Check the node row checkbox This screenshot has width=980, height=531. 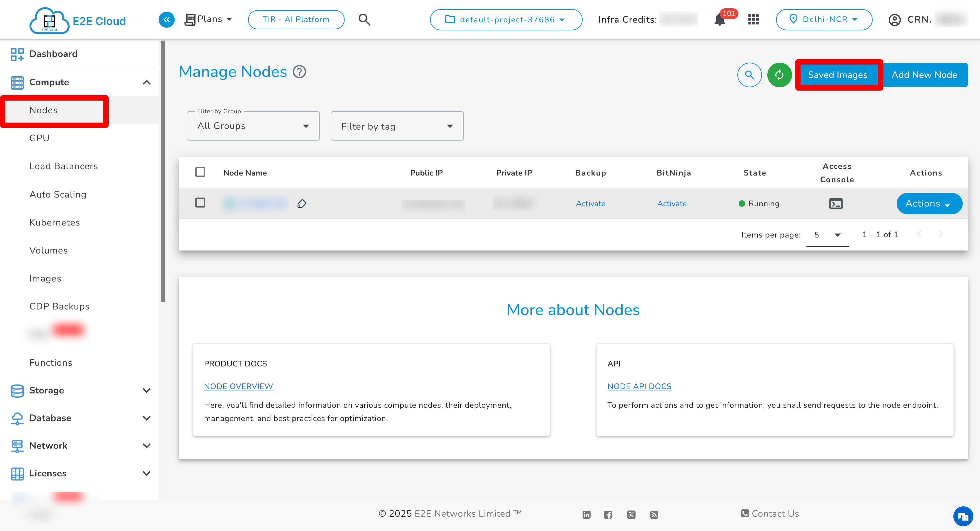pos(200,203)
